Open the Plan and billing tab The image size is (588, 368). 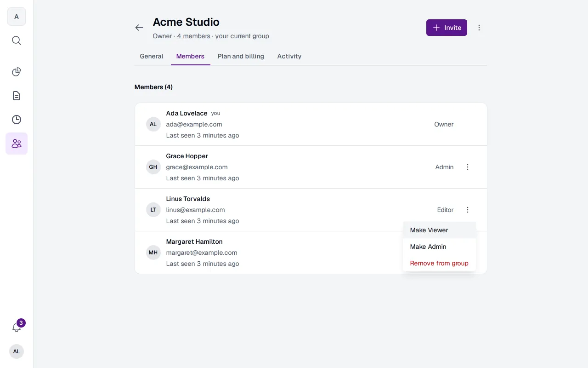[241, 56]
